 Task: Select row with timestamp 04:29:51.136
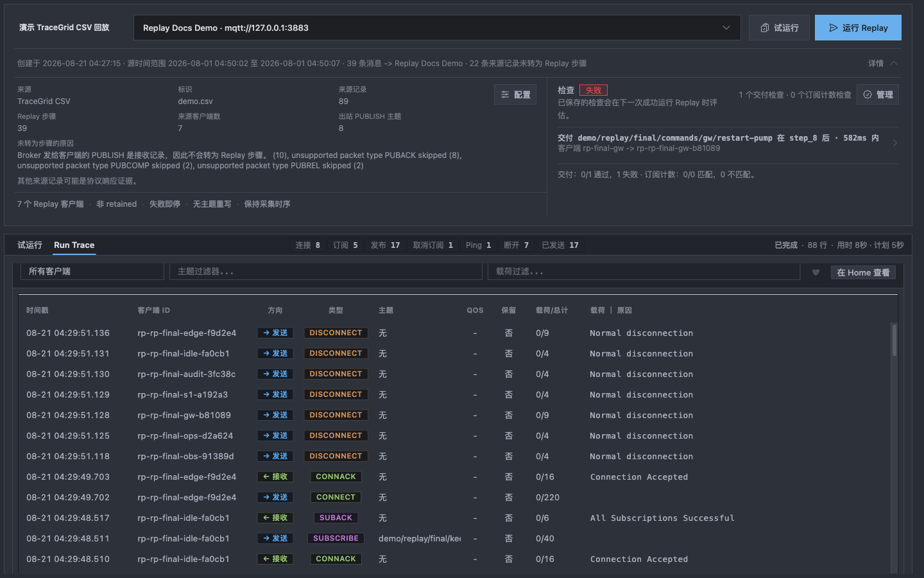click(x=454, y=333)
